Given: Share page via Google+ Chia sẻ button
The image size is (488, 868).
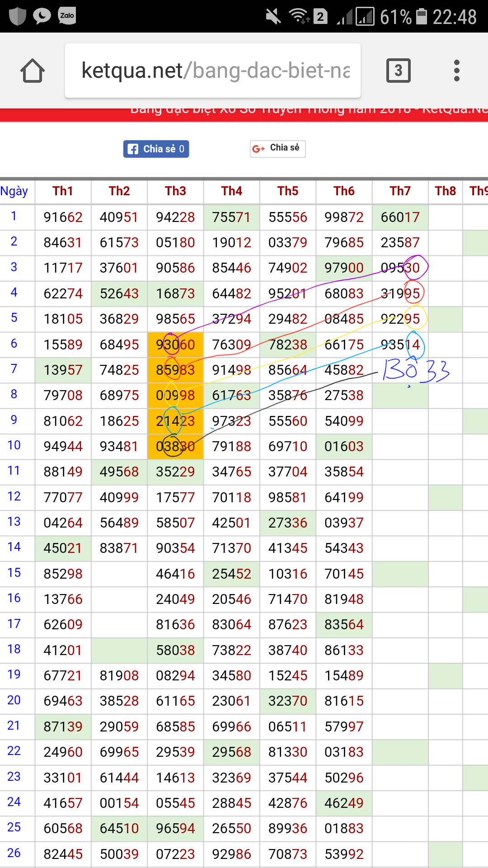Looking at the screenshot, I should 278,148.
